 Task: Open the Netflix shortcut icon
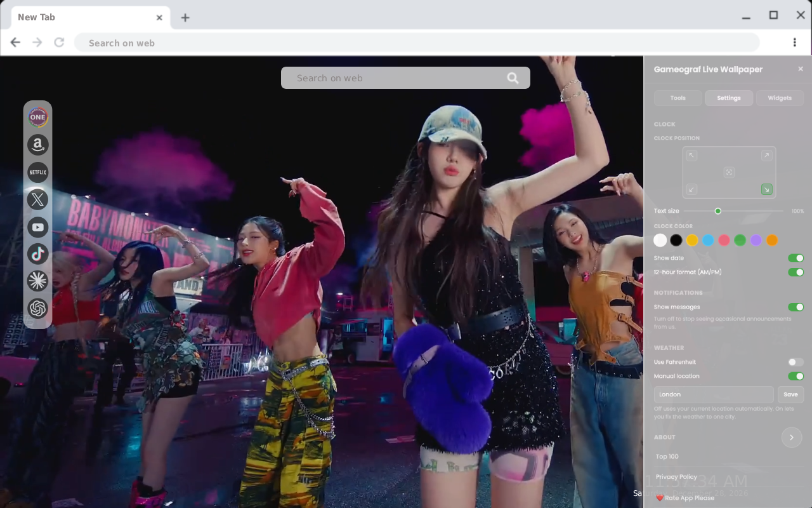38,172
